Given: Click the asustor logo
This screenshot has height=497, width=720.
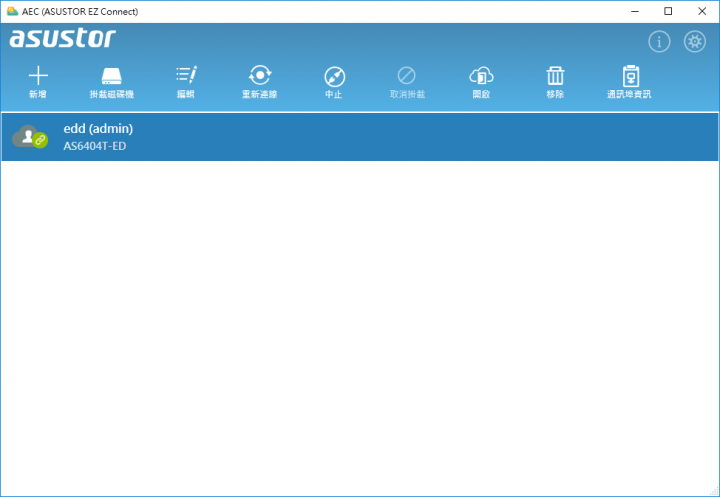Looking at the screenshot, I should [62, 38].
